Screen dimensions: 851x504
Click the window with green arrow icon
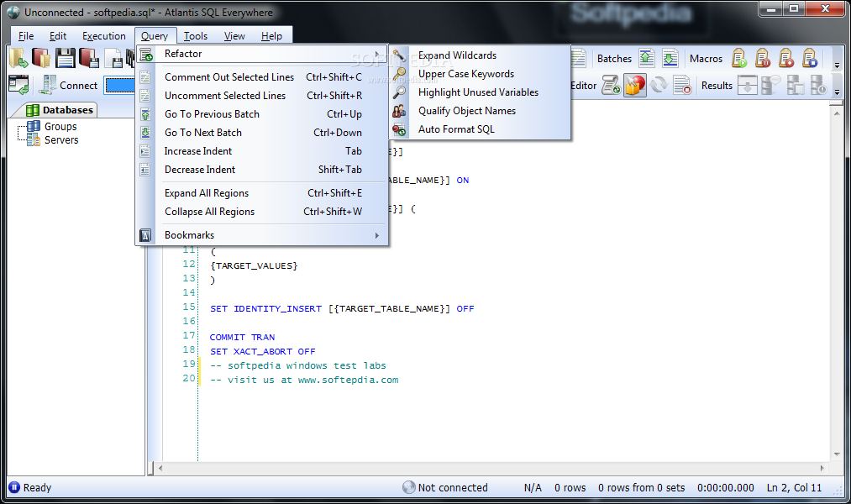pyautogui.click(x=19, y=85)
